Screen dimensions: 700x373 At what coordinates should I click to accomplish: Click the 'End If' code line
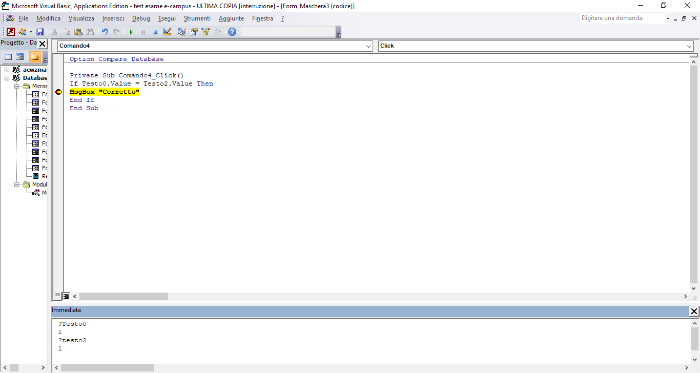(x=82, y=100)
